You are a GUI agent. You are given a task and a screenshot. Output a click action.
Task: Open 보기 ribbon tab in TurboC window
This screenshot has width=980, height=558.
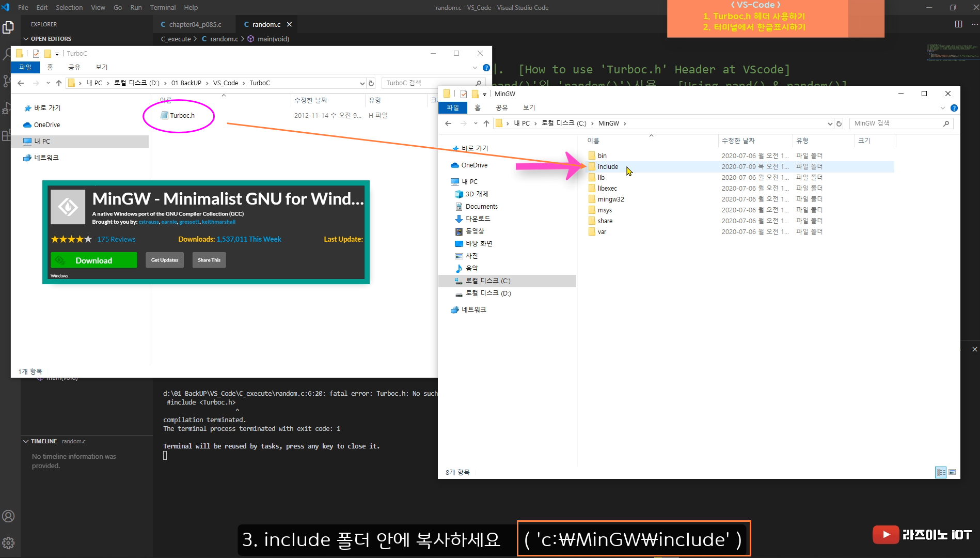[x=102, y=67]
